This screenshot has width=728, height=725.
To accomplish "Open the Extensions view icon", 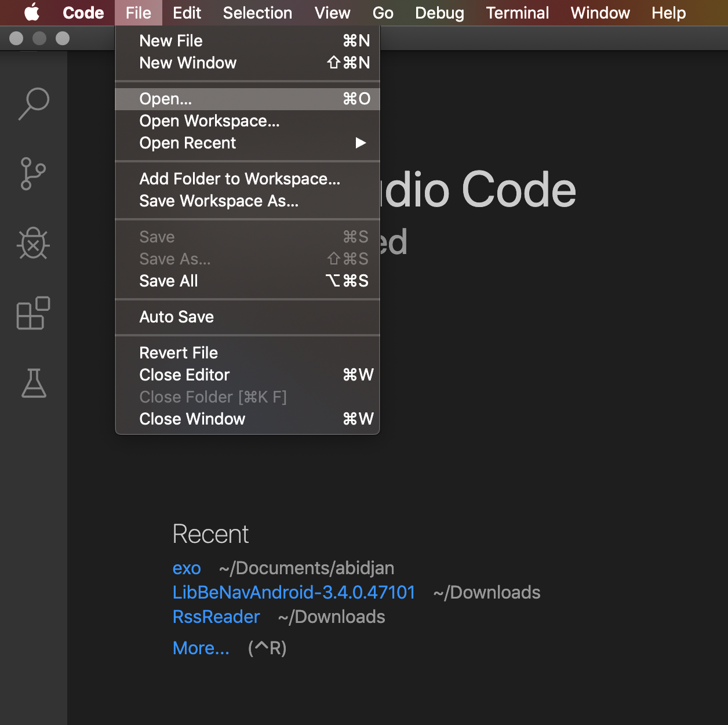I will coord(34,313).
